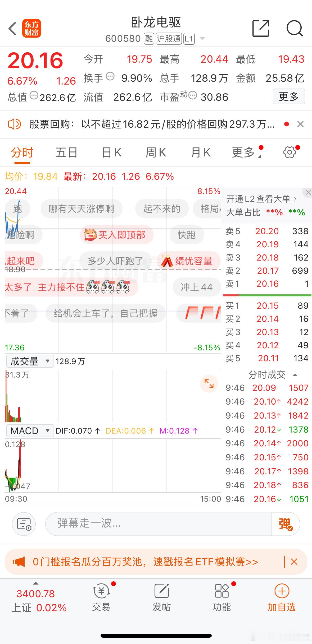Close the ETF模拟赛 promo banner

pyautogui.click(x=294, y=562)
